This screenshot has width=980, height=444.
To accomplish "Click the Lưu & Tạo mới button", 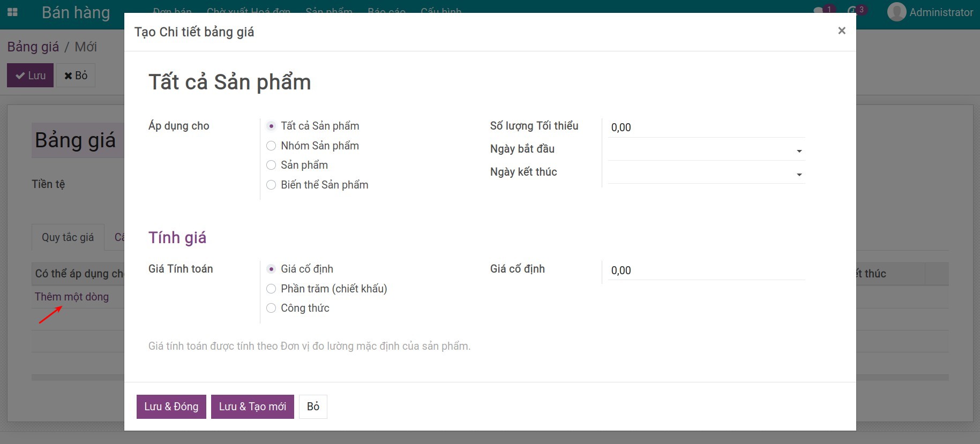I will (x=252, y=407).
